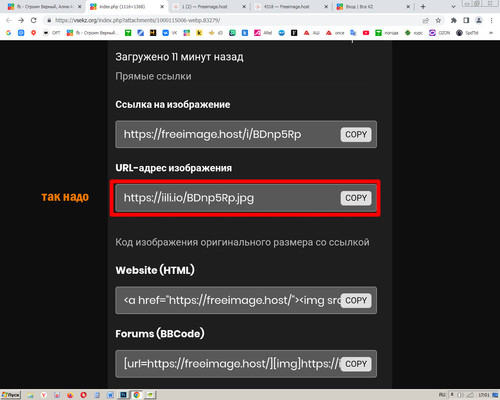Click the RU language indicator in tray
Image resolution: width=500 pixels, height=400 pixels.
(442, 395)
